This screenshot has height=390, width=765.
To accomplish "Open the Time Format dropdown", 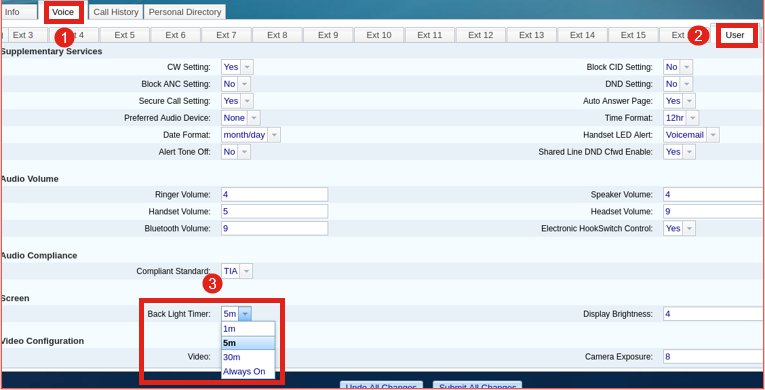I will [x=681, y=118].
